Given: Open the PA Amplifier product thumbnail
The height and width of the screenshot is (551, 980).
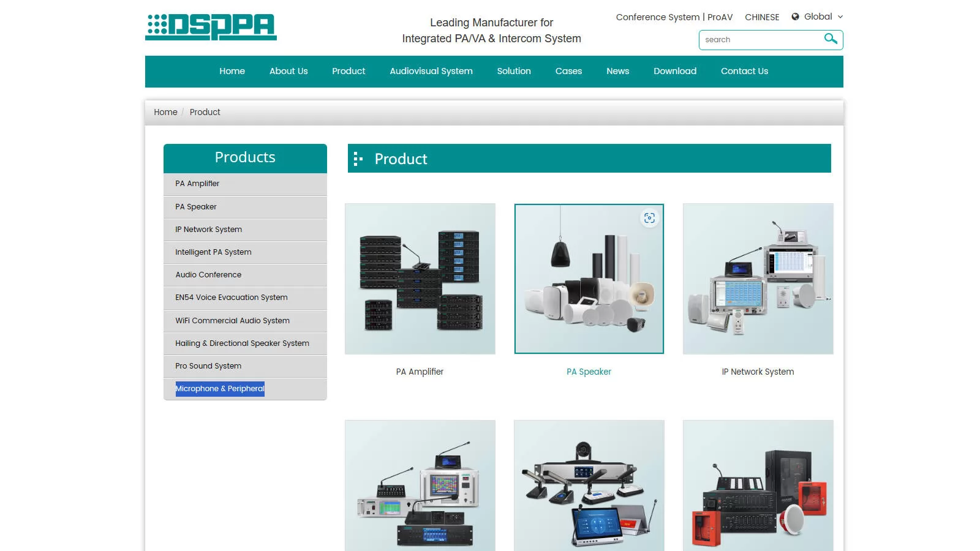Looking at the screenshot, I should (x=420, y=279).
